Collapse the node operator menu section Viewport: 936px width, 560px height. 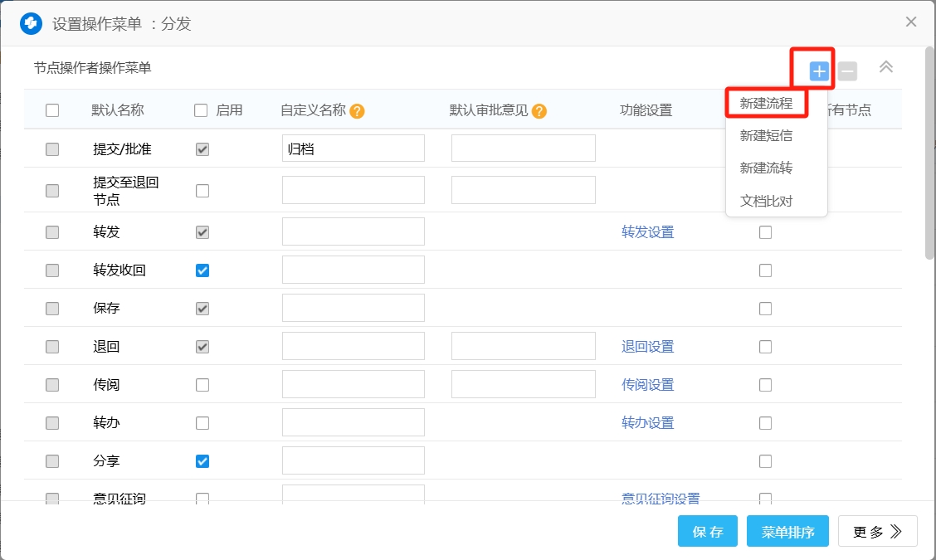pos(886,67)
